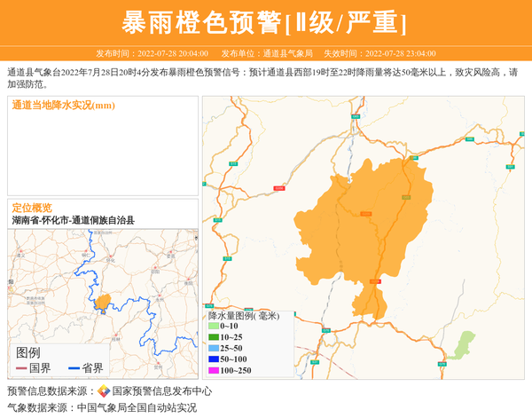Select the 100~250 magenta legend swatch

pos(213,370)
